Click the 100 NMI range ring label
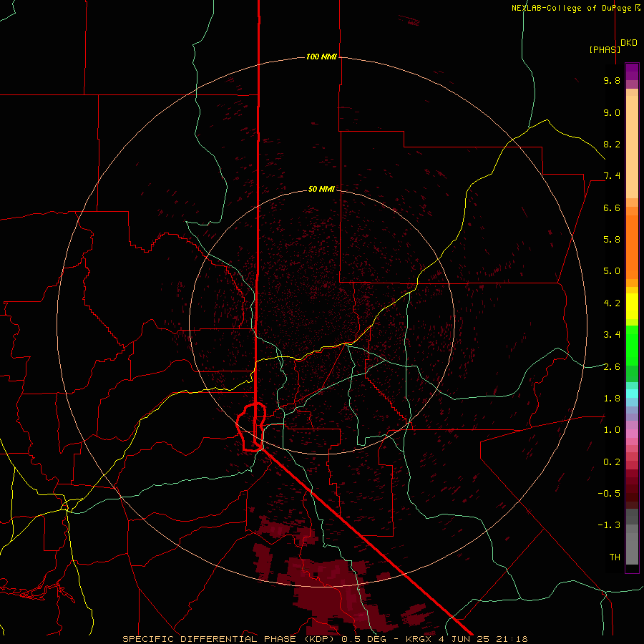This screenshot has height=644, width=644. click(x=321, y=57)
